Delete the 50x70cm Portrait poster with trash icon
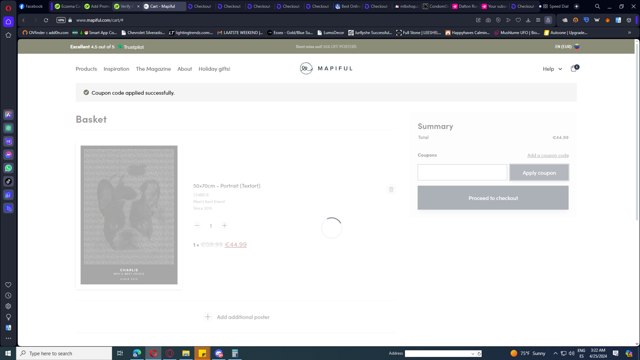Viewport: 640px width, 360px height. pos(391,189)
